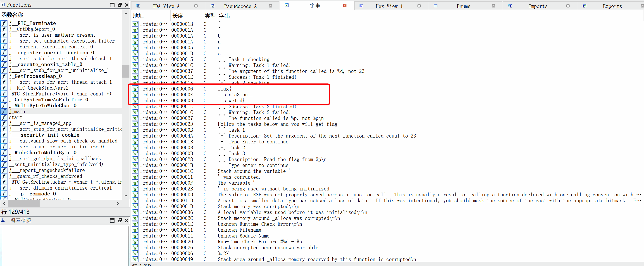
Task: Click the function icon beside start
Action: [x=4, y=117]
